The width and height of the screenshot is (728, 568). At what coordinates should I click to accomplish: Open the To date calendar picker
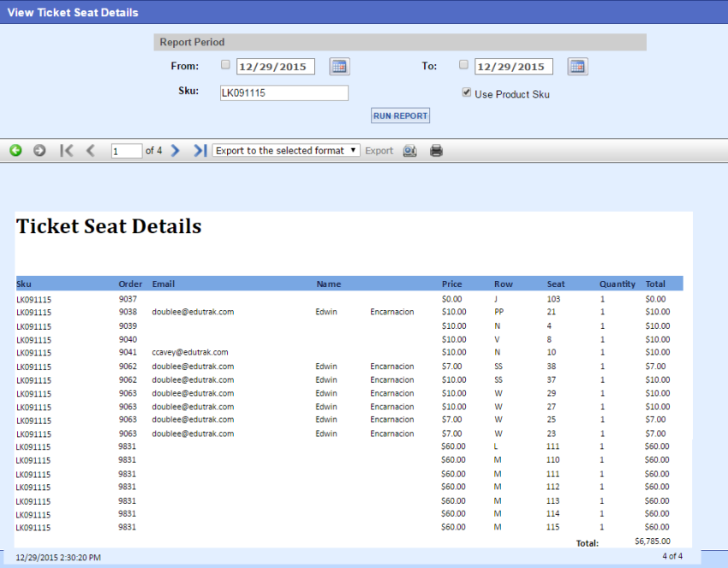coord(577,67)
